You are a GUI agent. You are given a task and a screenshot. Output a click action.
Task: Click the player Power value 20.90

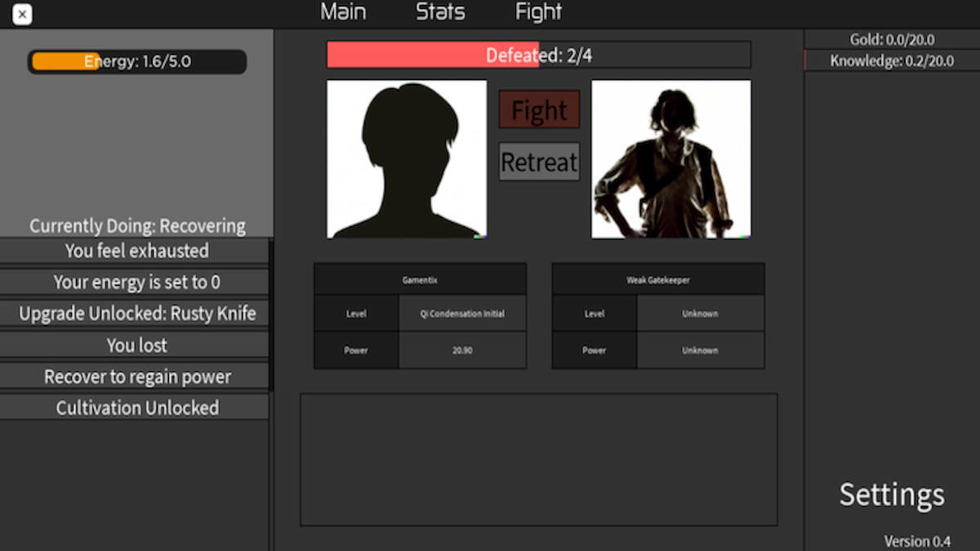pyautogui.click(x=462, y=350)
